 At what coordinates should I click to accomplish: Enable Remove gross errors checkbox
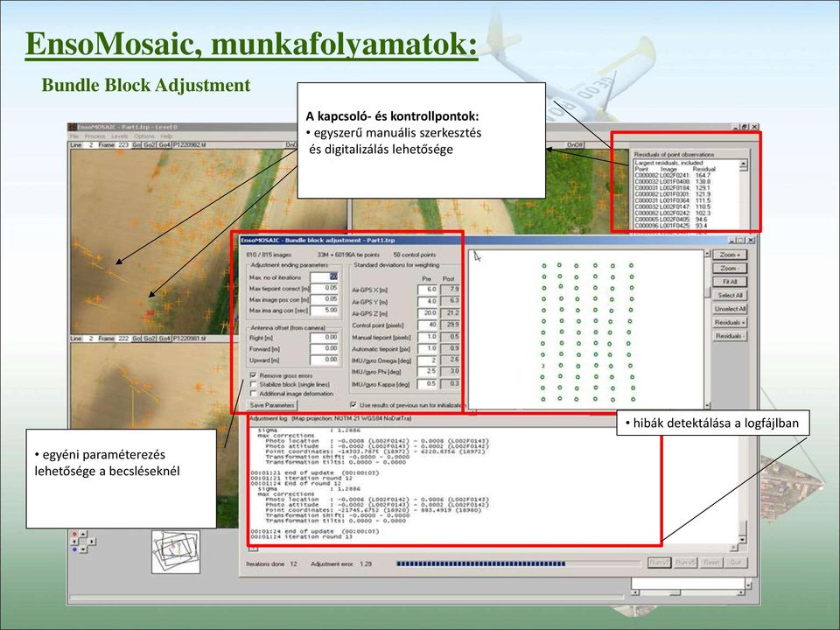[x=254, y=375]
